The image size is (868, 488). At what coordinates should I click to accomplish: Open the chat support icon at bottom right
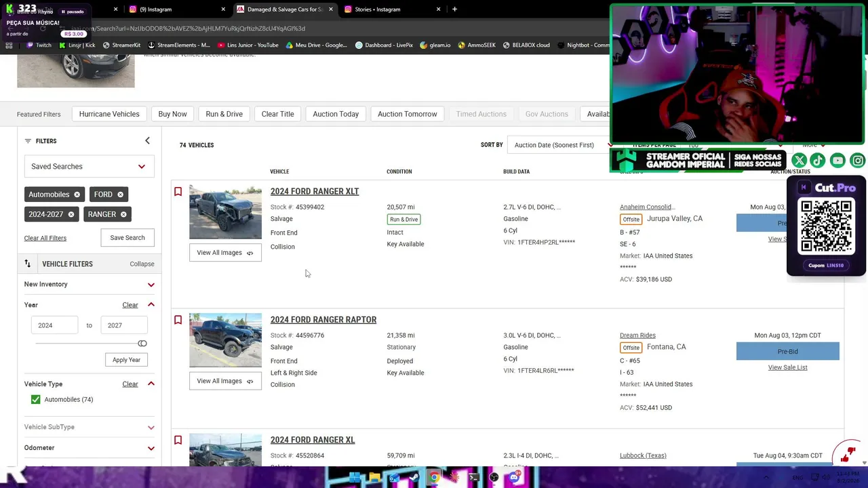pyautogui.click(x=848, y=453)
